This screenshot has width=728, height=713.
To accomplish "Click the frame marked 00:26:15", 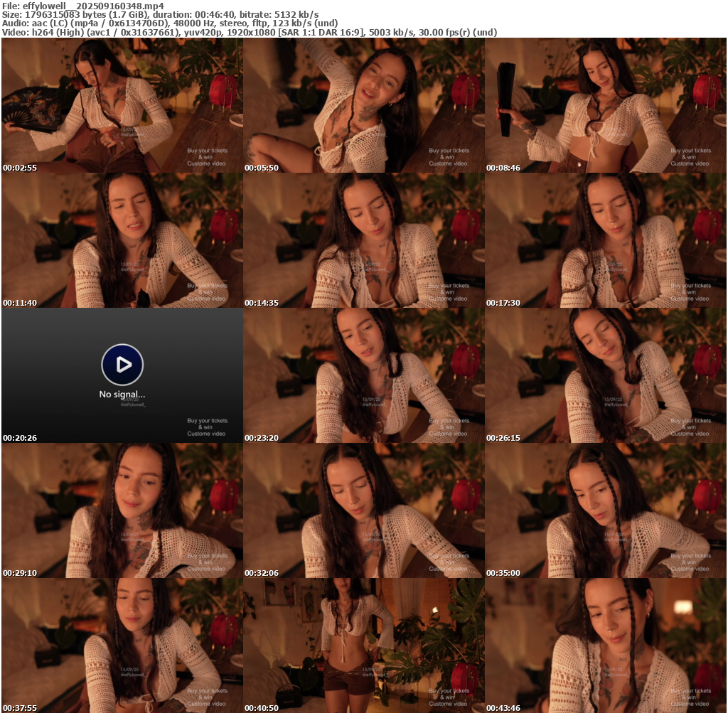I will coord(605,375).
